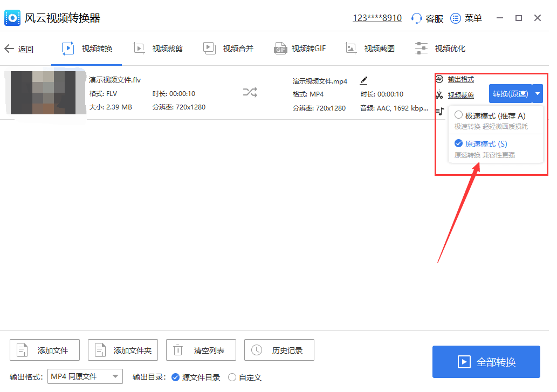
Task: Click the 输出格式 swap icon
Action: pyautogui.click(x=439, y=79)
